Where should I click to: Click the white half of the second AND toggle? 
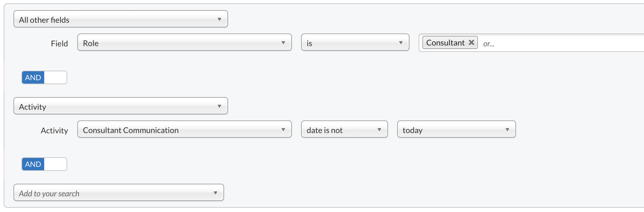pyautogui.click(x=56, y=164)
